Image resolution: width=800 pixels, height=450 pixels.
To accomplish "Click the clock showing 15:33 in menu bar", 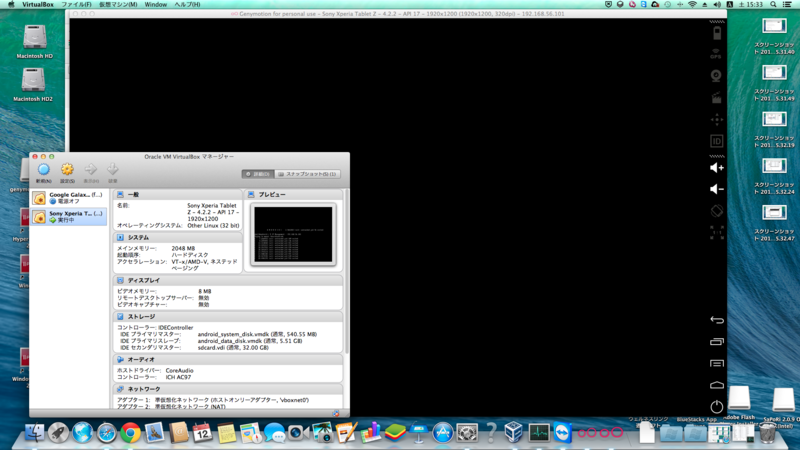I will [751, 4].
